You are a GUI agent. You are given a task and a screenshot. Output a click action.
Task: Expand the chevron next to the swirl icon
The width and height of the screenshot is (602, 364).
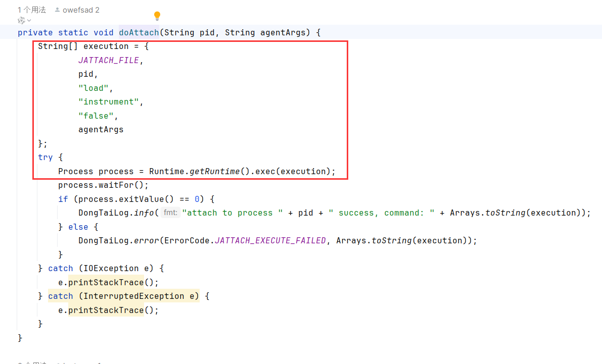pos(29,20)
